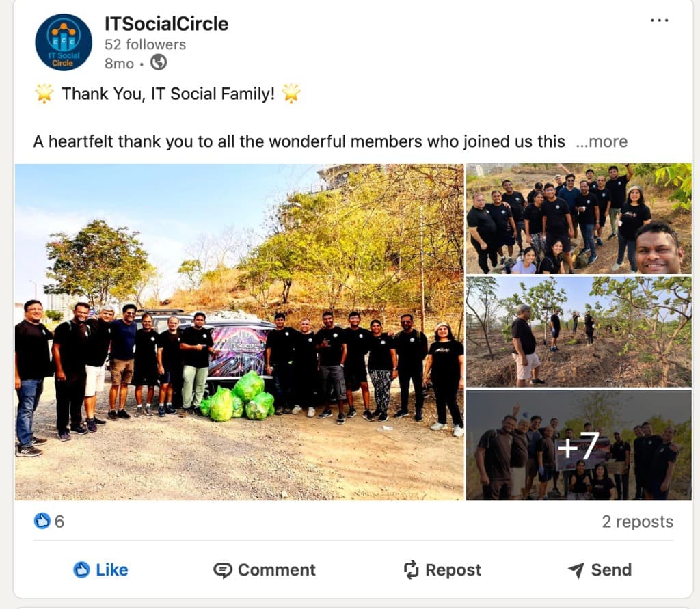
Task: Open the ITSocialCircle page name link
Action: (x=166, y=24)
